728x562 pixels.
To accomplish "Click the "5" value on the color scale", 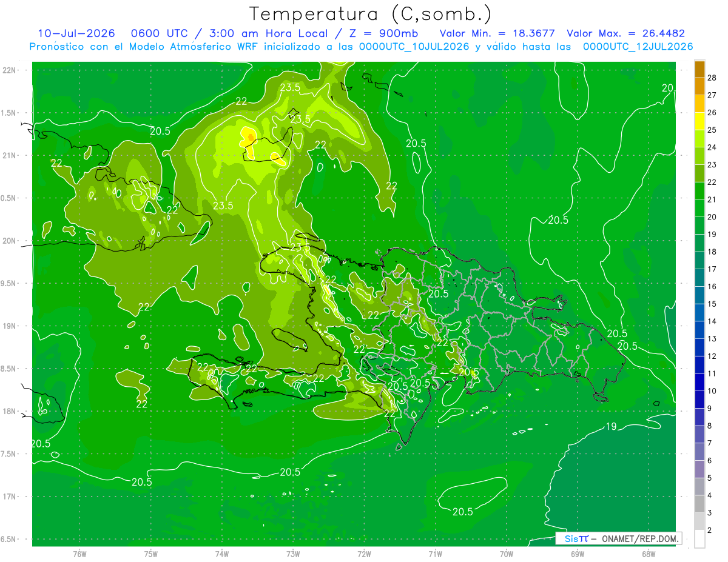I will pos(710,478).
